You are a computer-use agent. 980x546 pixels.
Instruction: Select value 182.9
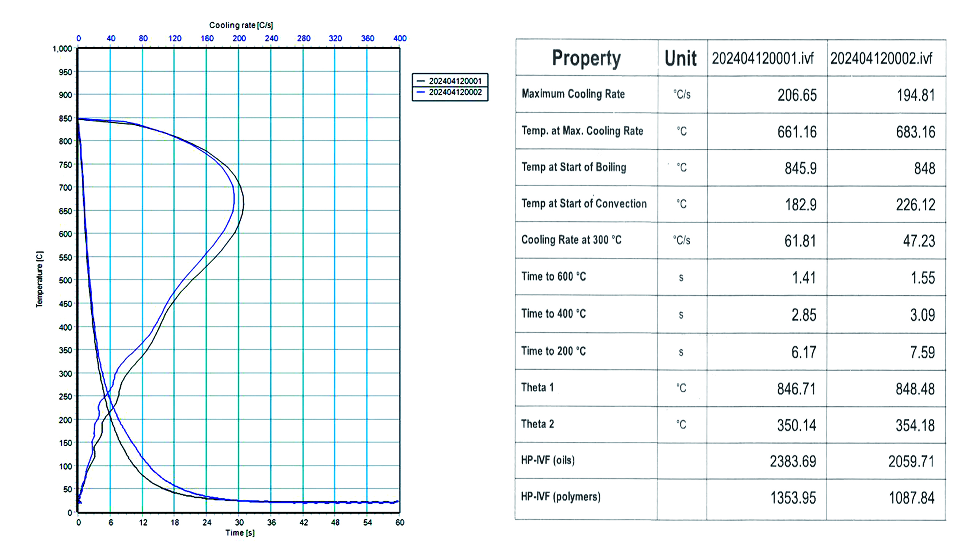[x=801, y=204]
